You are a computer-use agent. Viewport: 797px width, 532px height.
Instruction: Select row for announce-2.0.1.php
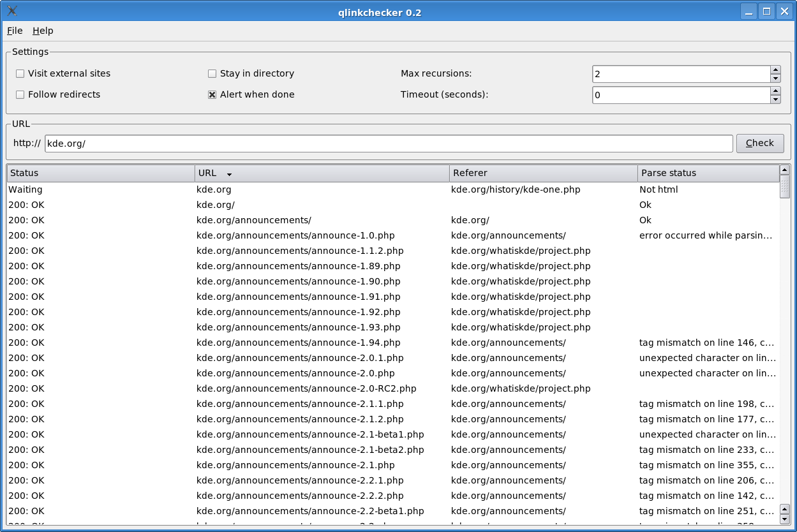click(x=393, y=358)
